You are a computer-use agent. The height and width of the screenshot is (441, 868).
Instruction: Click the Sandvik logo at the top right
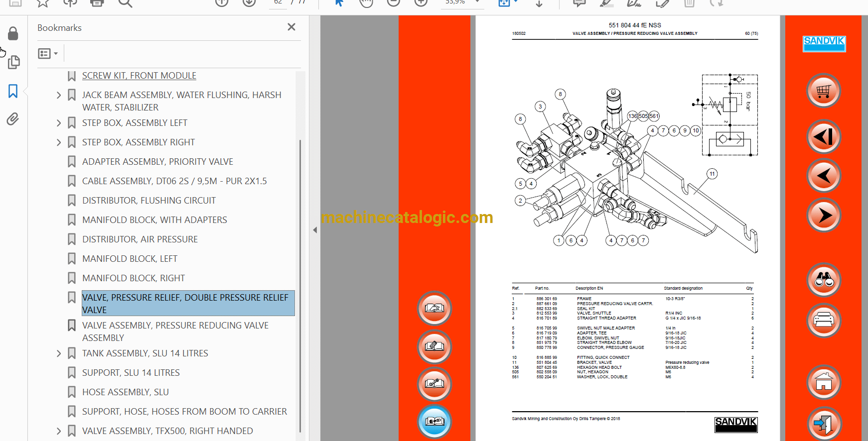(824, 44)
